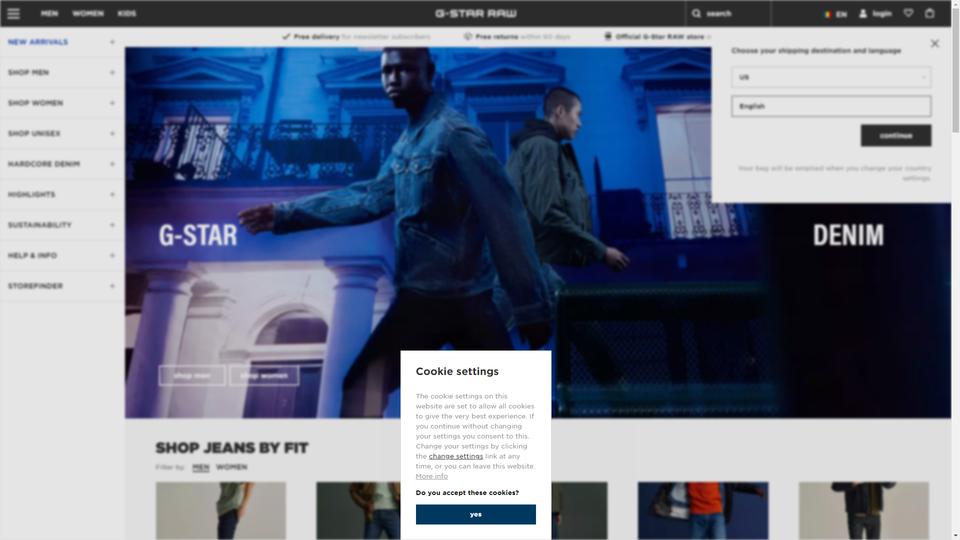Open the wishlist heart icon
The height and width of the screenshot is (540, 960).
pyautogui.click(x=909, y=13)
